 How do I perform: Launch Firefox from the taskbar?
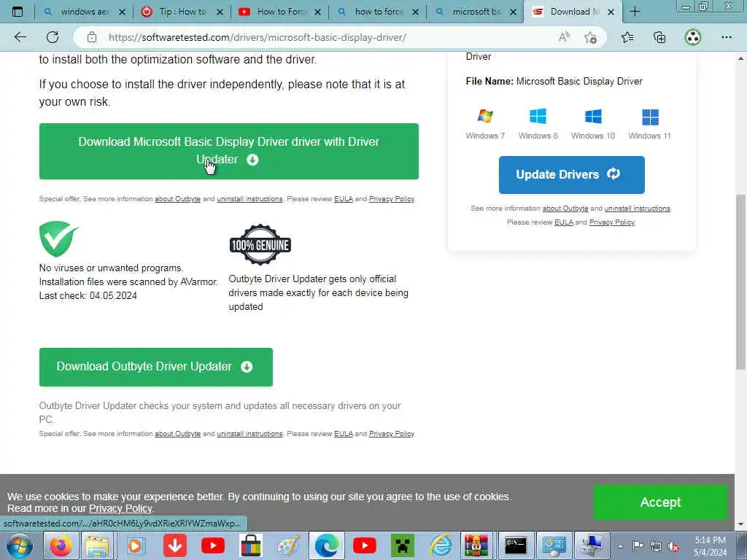(x=61, y=545)
